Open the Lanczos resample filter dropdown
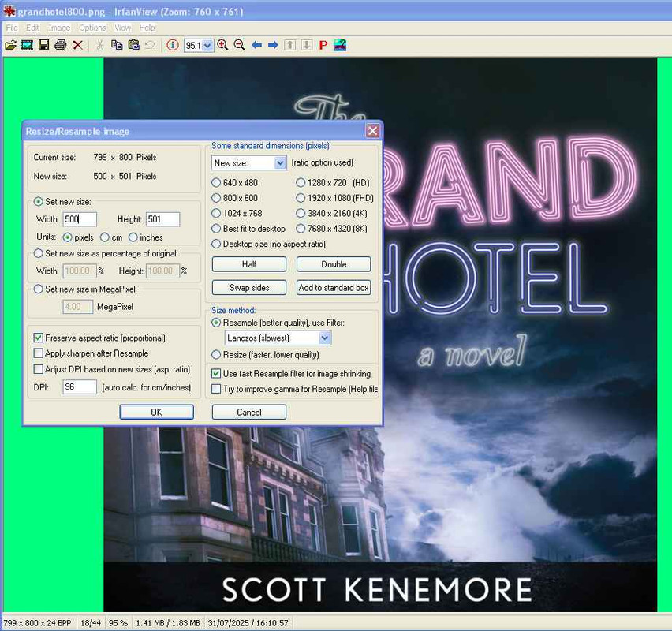This screenshot has width=672, height=631. tap(325, 338)
